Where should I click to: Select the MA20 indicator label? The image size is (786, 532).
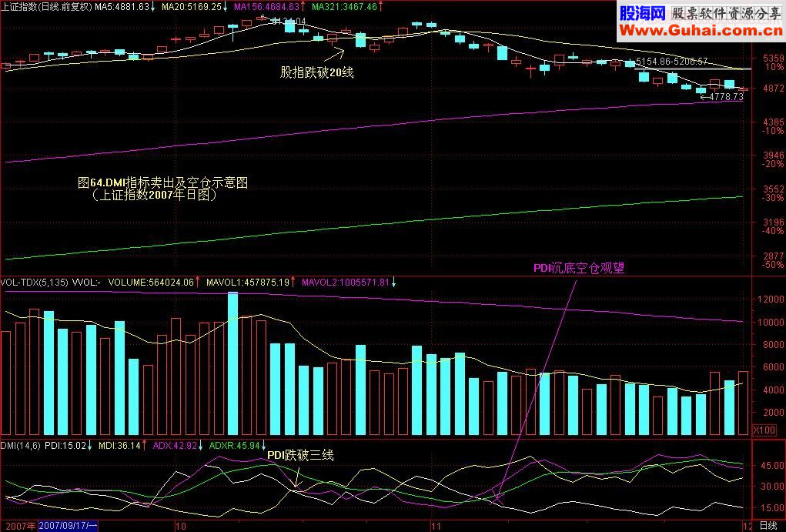pos(193,6)
